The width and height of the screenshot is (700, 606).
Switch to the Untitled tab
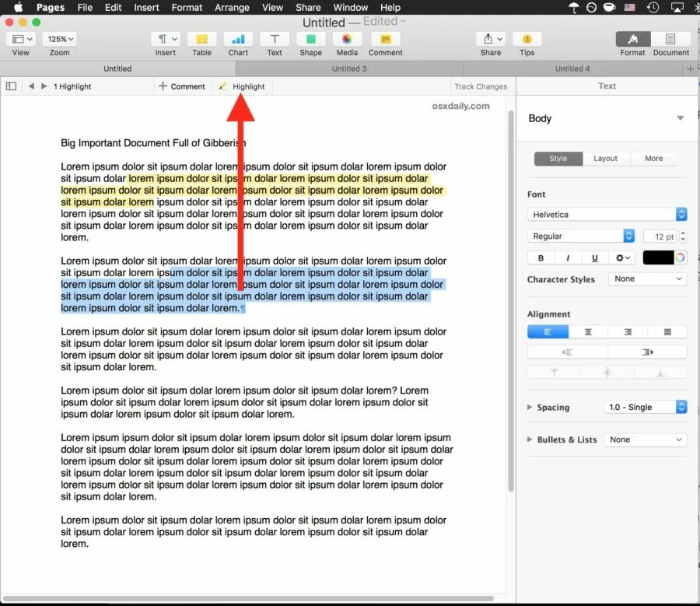(117, 68)
